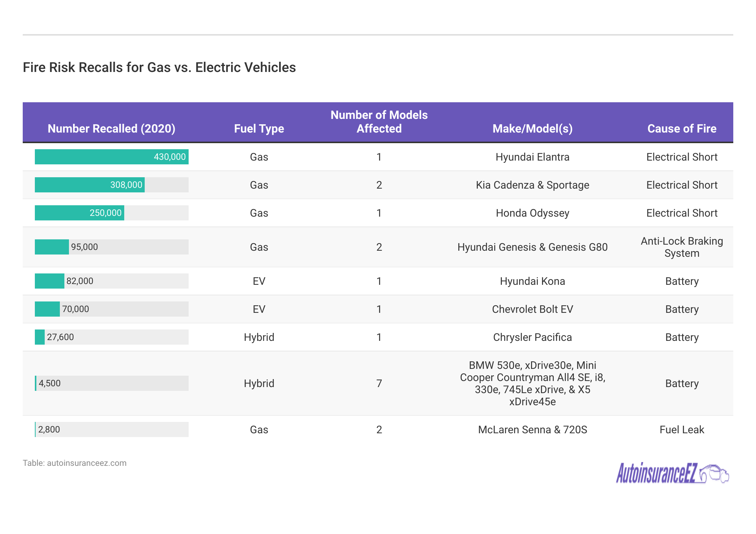
Task: Select the Chevrolet Bolt EV cell
Action: point(532,309)
